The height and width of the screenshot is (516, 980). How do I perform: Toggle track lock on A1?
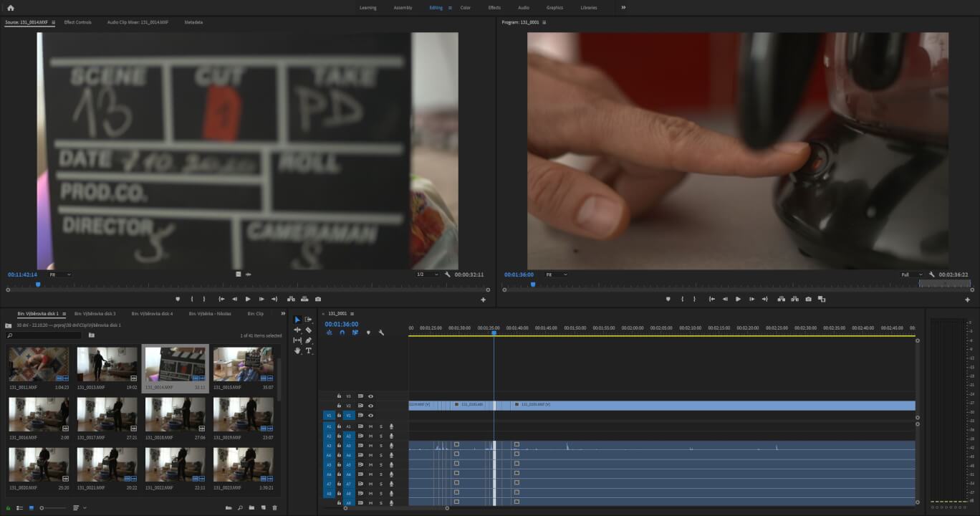click(339, 426)
